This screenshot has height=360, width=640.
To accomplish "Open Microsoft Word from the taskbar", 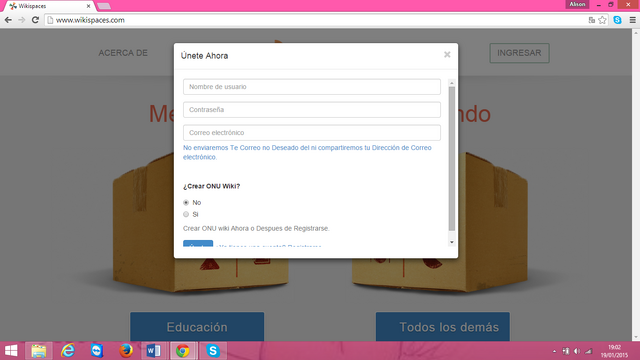I will point(154,351).
